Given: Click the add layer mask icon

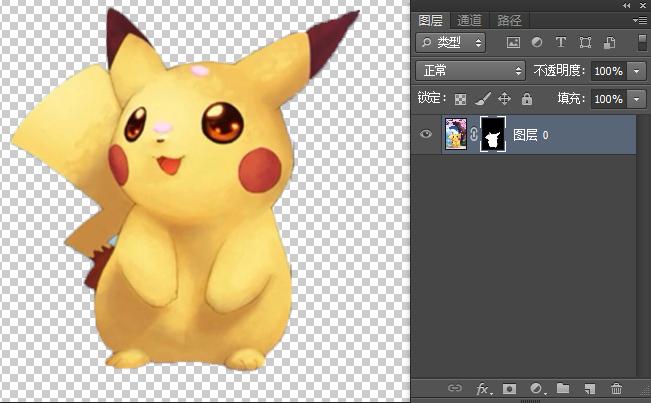Looking at the screenshot, I should point(509,388).
